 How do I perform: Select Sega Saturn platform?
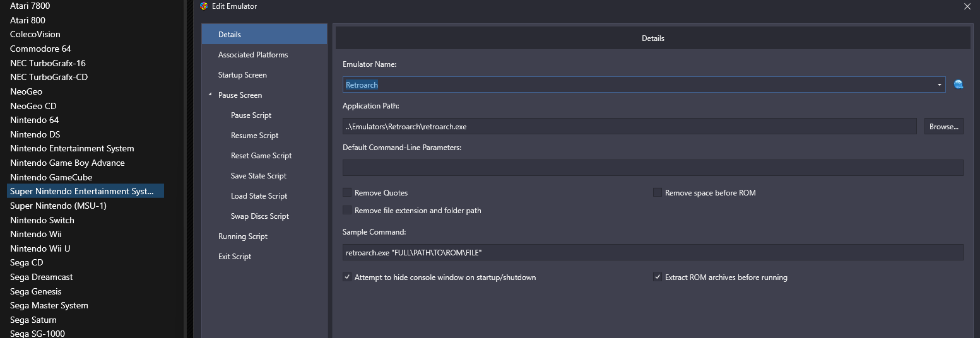pos(33,320)
